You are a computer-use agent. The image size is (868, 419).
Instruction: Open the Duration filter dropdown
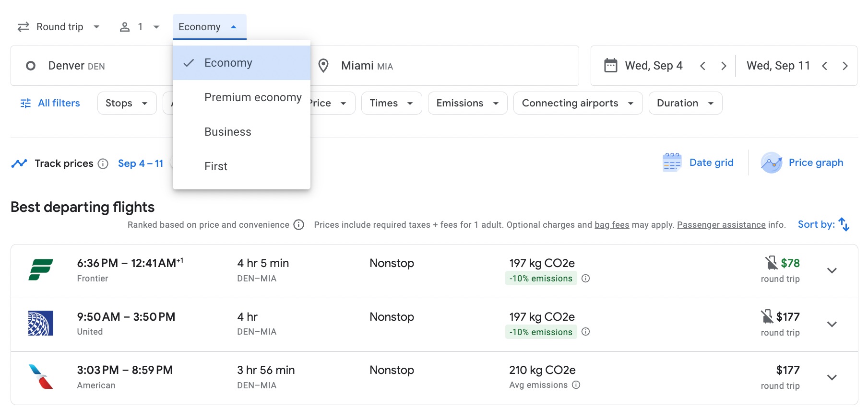686,103
